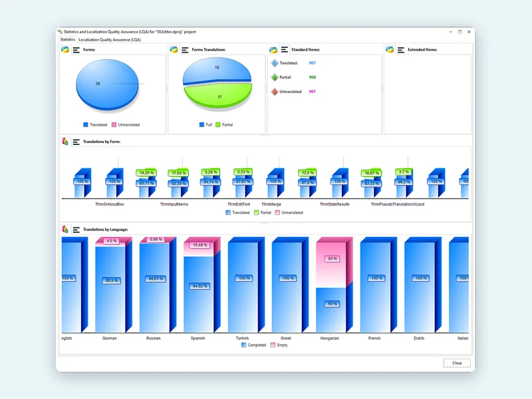Viewport: 532px width, 399px height.
Task: Click the list icon next to Translations by Language
Action: (x=76, y=229)
